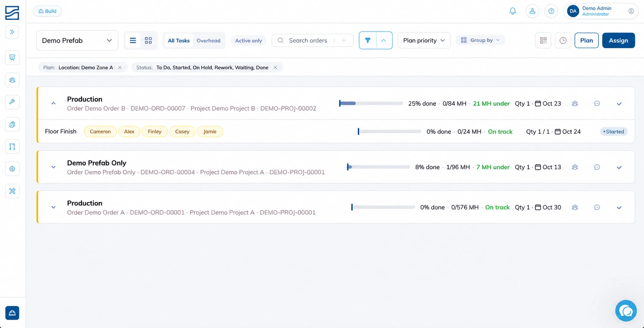Open the presentation board sidebar icon
Viewport: 644px width, 328px height.
tap(12, 57)
